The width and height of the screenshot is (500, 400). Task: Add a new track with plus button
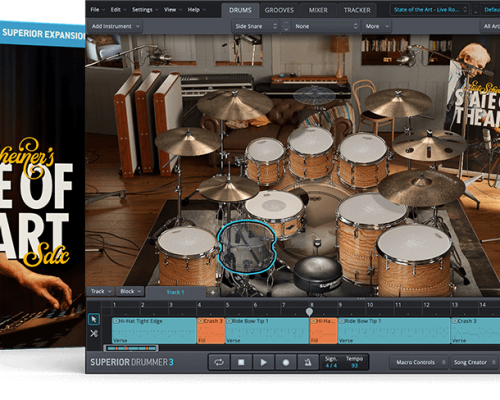click(213, 292)
